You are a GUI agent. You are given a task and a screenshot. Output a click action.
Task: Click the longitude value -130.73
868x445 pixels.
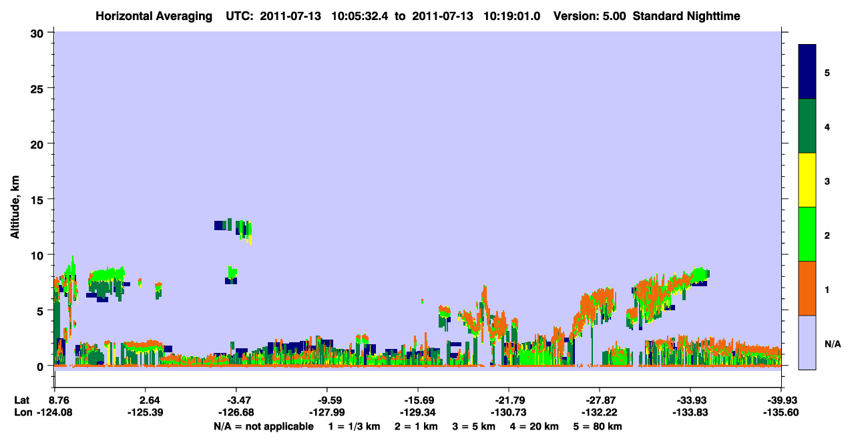tap(508, 412)
